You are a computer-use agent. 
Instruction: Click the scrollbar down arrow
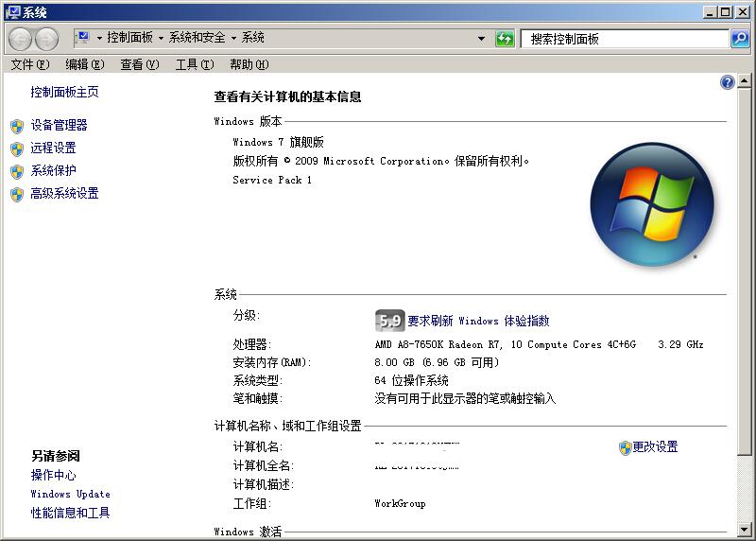click(x=744, y=530)
